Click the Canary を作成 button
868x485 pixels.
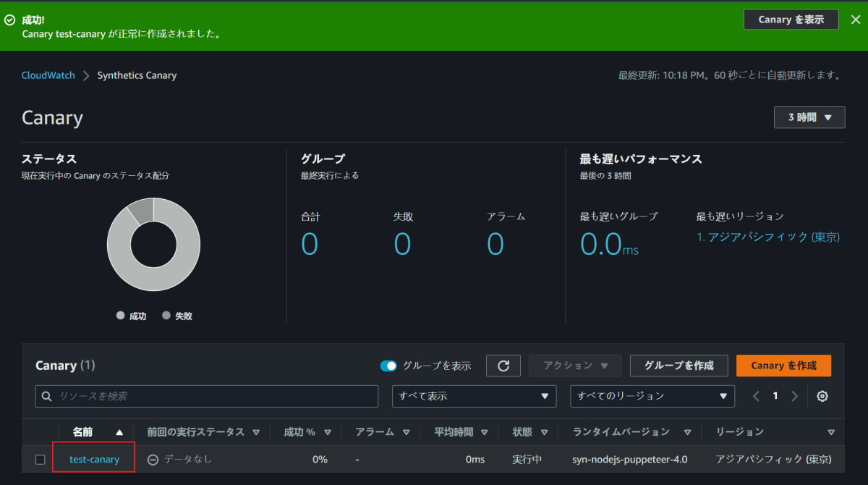783,366
